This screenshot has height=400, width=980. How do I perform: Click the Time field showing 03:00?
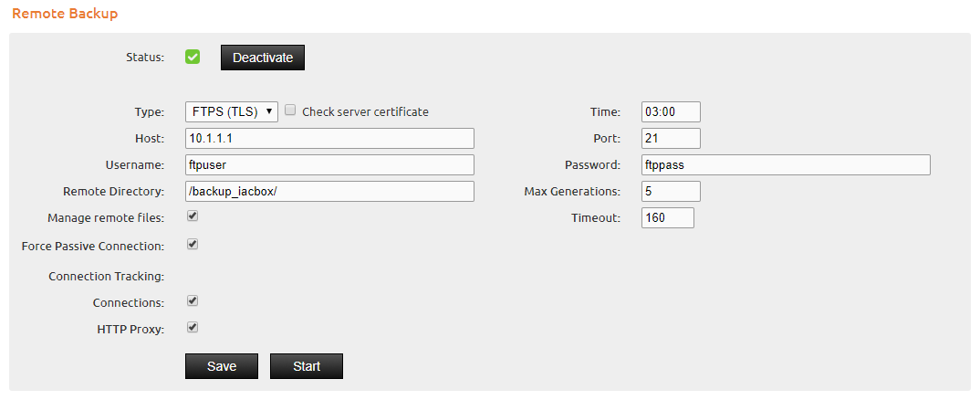click(x=671, y=112)
